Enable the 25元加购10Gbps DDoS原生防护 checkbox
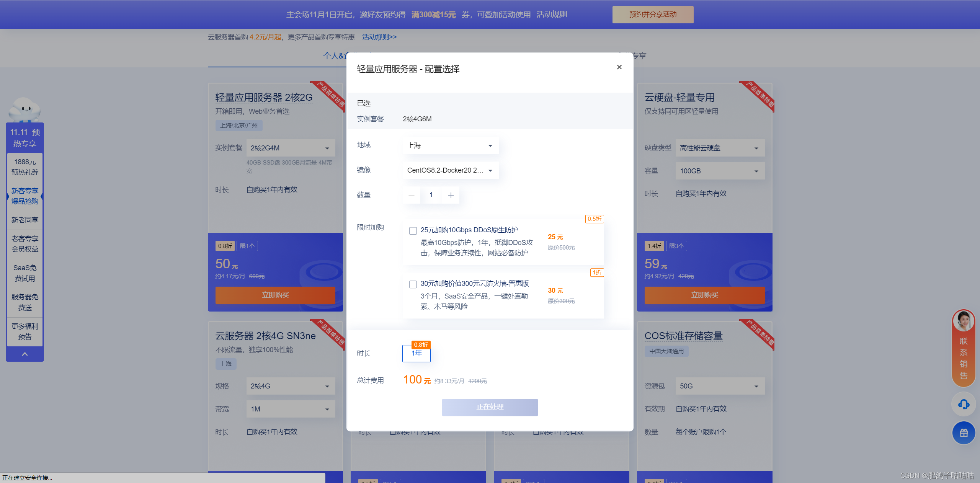This screenshot has height=483, width=980. [413, 231]
